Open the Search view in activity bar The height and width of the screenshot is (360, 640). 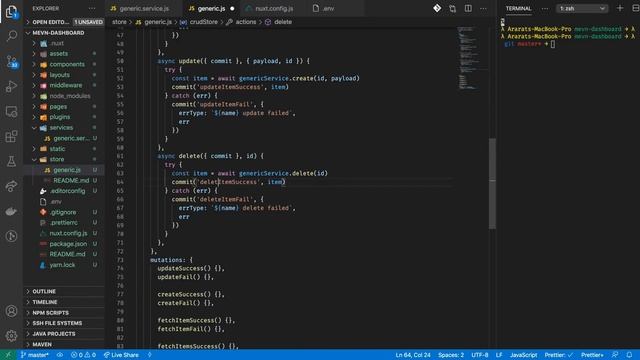(11, 36)
